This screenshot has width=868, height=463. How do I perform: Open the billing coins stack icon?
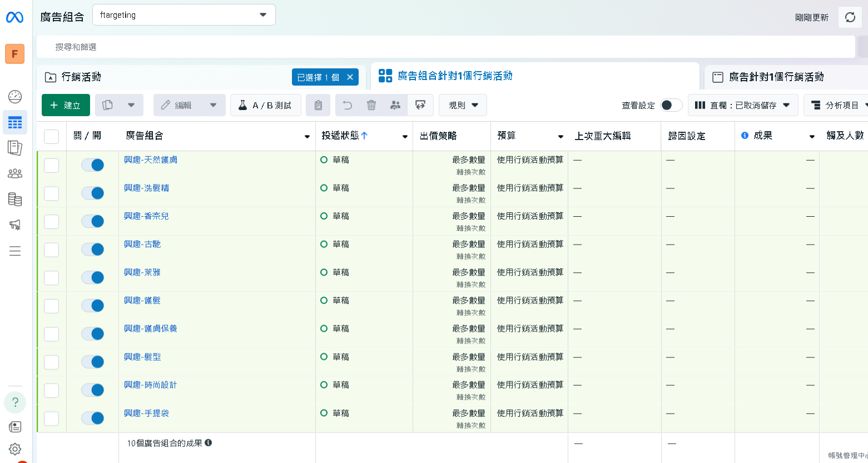(15, 199)
